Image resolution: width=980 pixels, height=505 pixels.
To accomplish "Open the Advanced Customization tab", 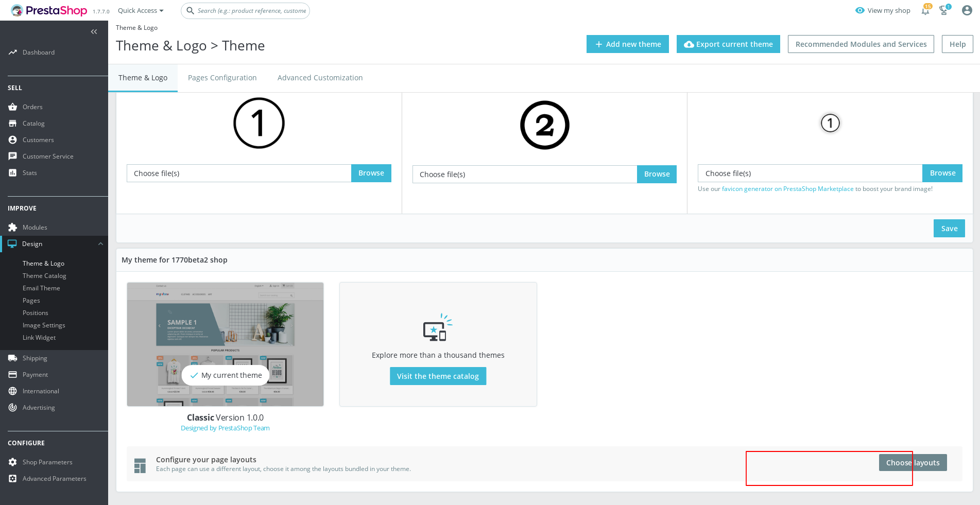I will point(320,77).
